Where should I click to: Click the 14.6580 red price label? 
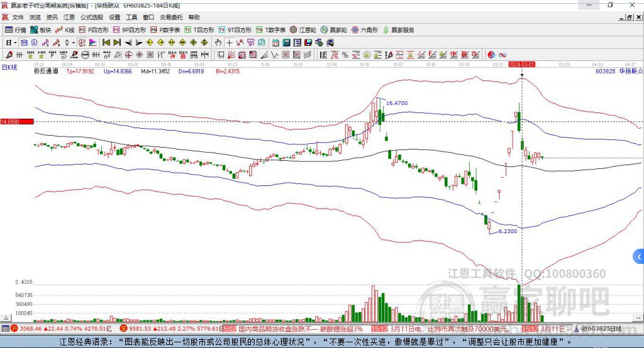click(x=17, y=121)
